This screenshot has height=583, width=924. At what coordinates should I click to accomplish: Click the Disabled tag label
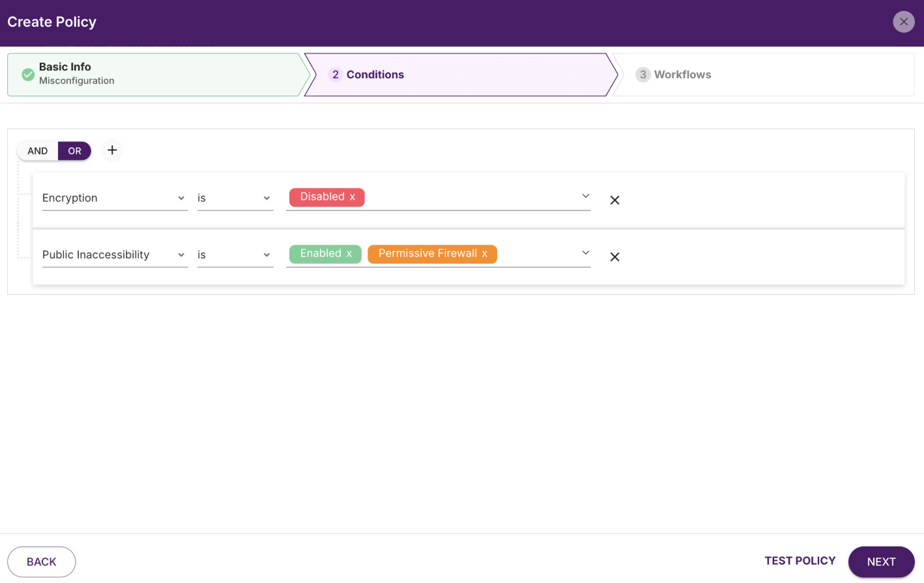click(x=322, y=197)
